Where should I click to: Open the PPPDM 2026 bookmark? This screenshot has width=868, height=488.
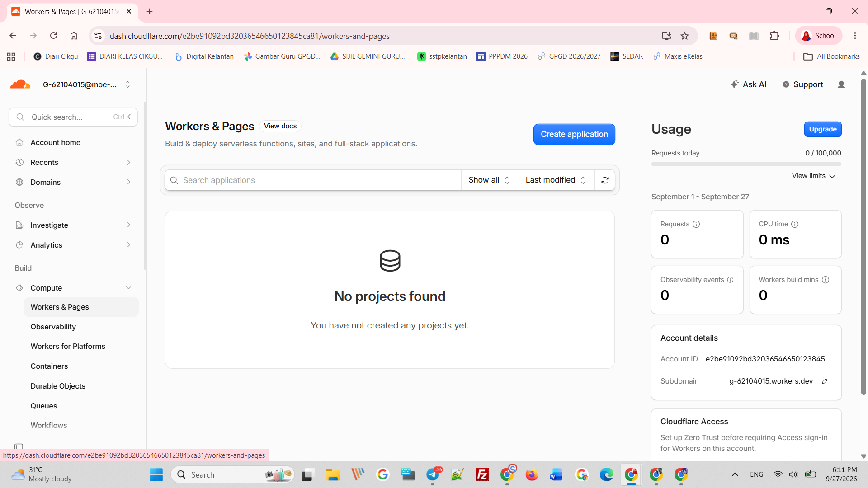click(502, 56)
